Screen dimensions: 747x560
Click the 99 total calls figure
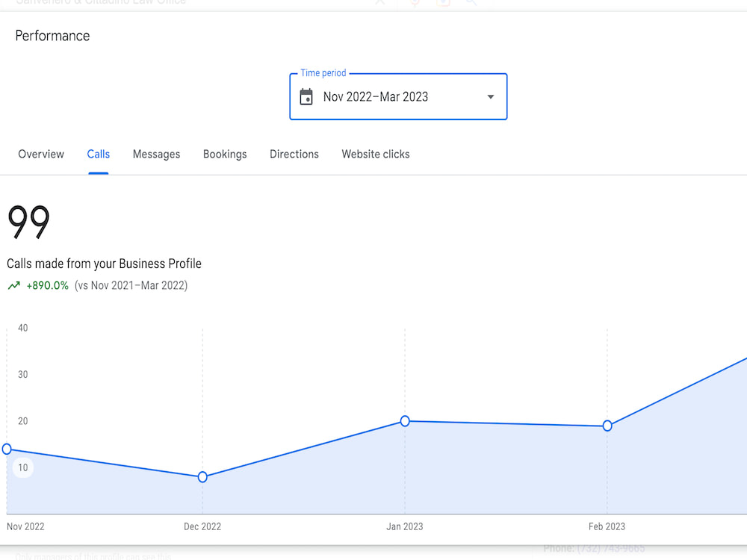pos(28,222)
